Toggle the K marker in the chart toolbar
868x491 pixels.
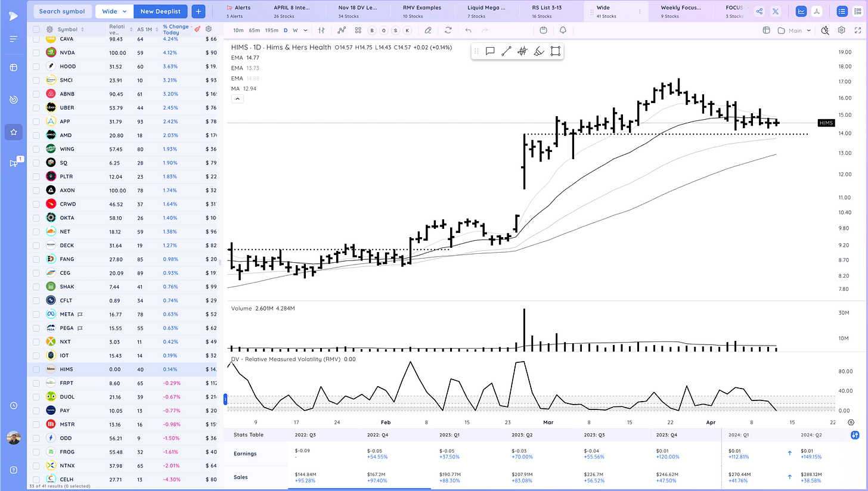[x=407, y=30]
